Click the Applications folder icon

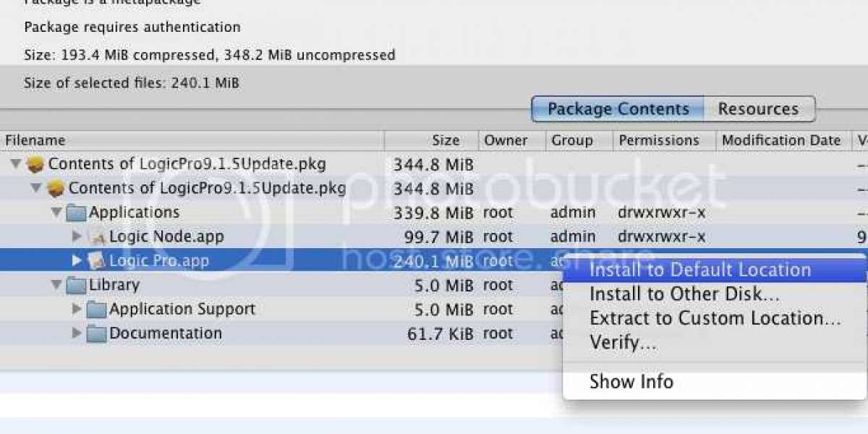coord(76,213)
